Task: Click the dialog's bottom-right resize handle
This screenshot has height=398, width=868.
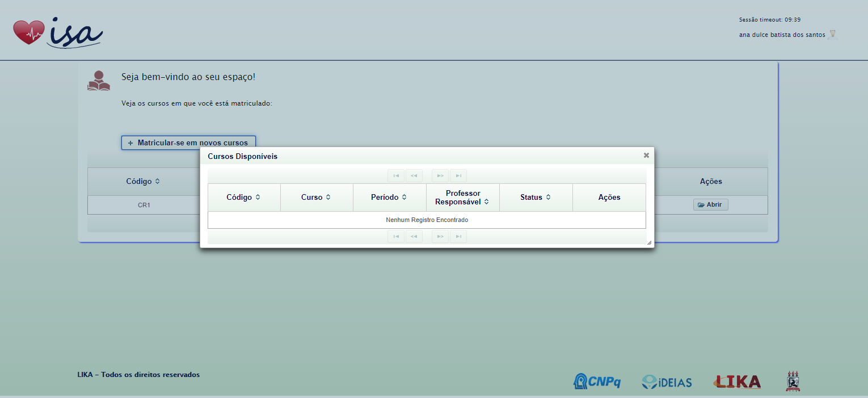Action: pos(649,242)
